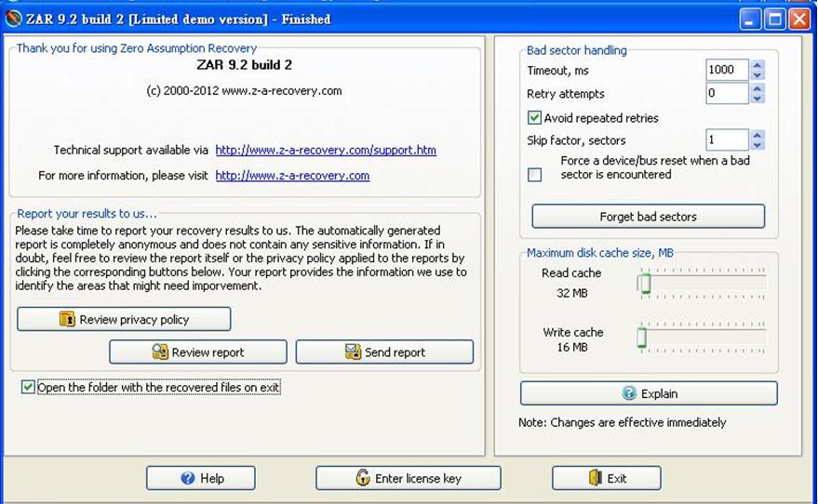Increase Skip factor with up arrow
This screenshot has width=818, height=504.
pyautogui.click(x=758, y=135)
